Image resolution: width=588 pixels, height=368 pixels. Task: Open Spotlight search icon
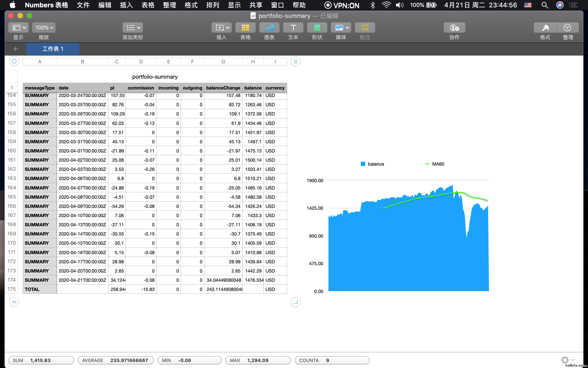pyautogui.click(x=545, y=5)
